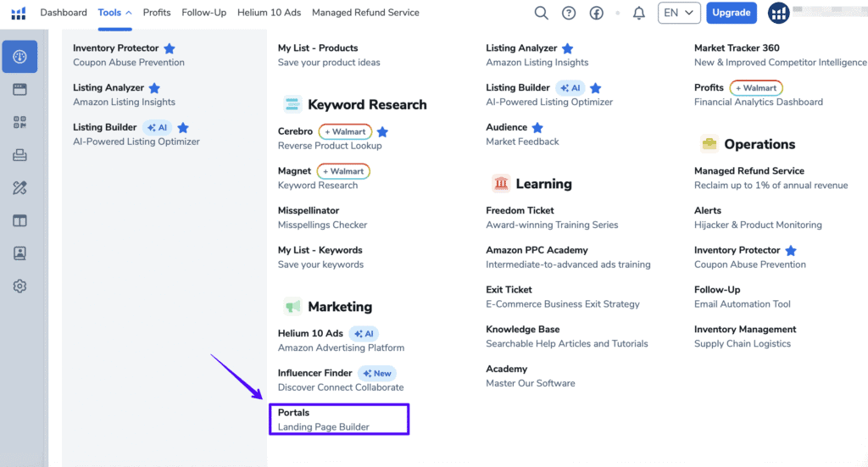Image resolution: width=868 pixels, height=467 pixels.
Task: Click the Facebook icon in top bar
Action: tap(596, 13)
